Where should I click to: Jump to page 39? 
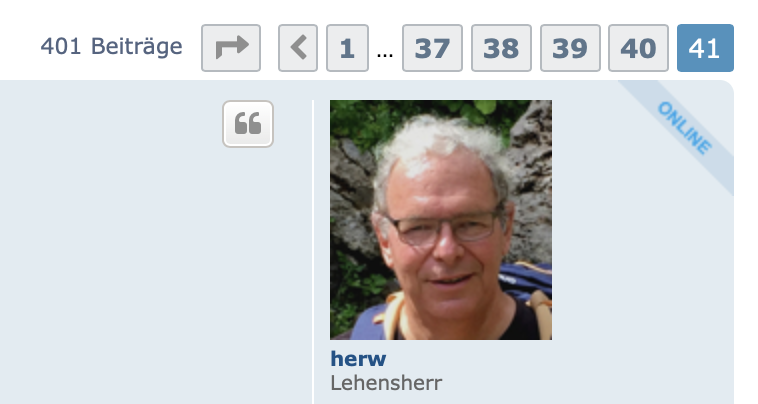coord(570,48)
